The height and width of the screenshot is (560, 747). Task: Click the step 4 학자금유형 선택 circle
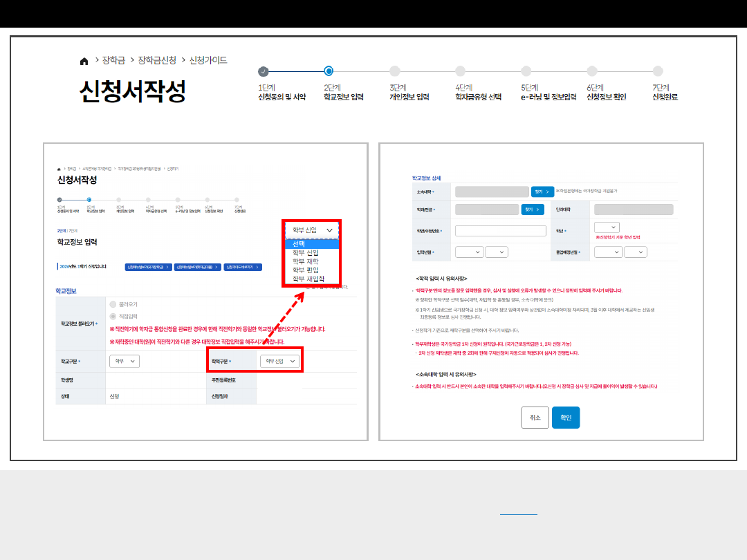pos(461,71)
